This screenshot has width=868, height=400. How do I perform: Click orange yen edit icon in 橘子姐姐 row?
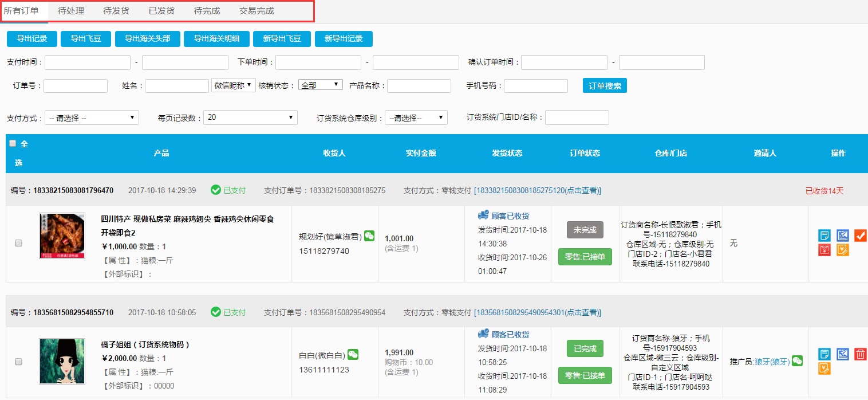(x=824, y=368)
